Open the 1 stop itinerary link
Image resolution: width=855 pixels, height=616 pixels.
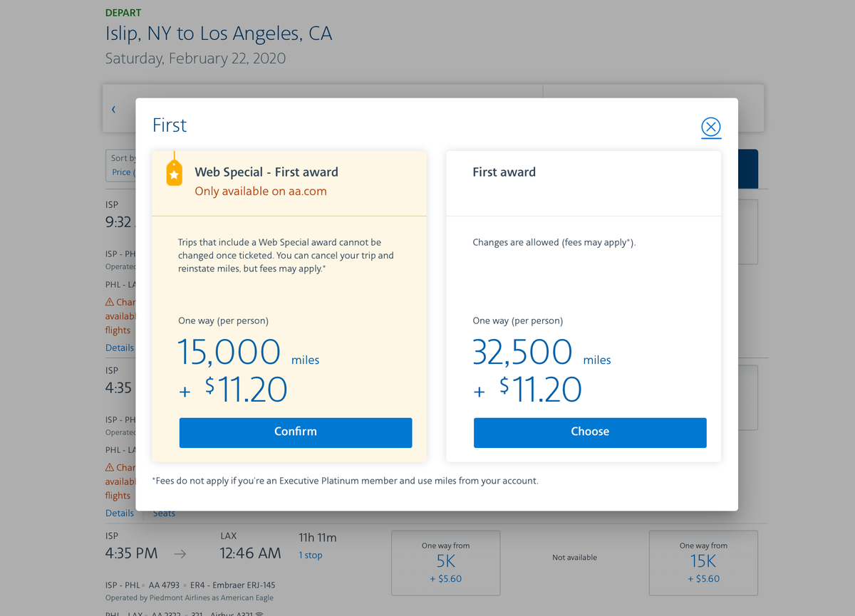click(x=310, y=555)
